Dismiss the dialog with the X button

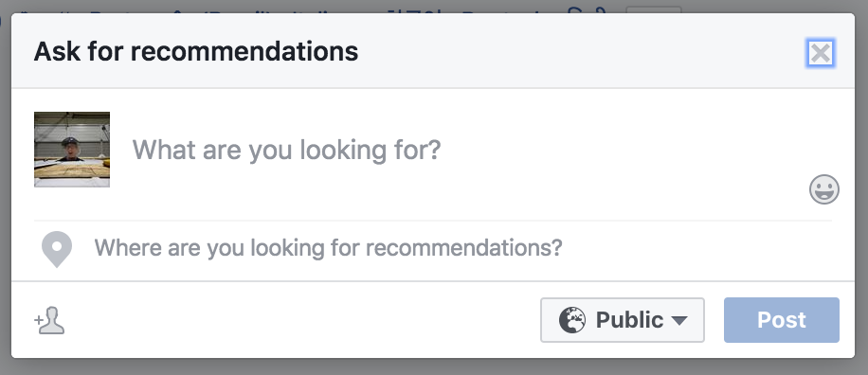click(x=821, y=54)
